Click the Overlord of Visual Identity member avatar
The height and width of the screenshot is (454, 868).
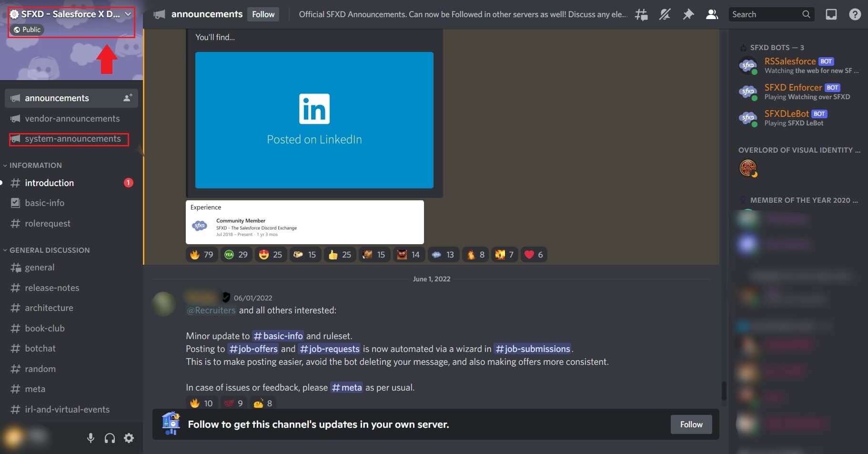pyautogui.click(x=748, y=168)
